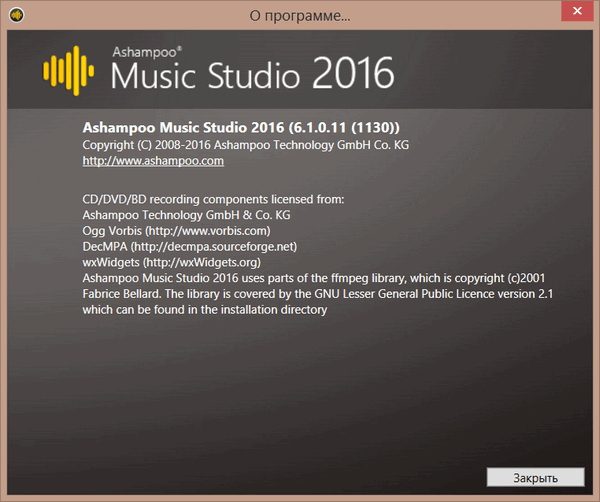Click the ffmpeg library copyright line

pos(314,278)
